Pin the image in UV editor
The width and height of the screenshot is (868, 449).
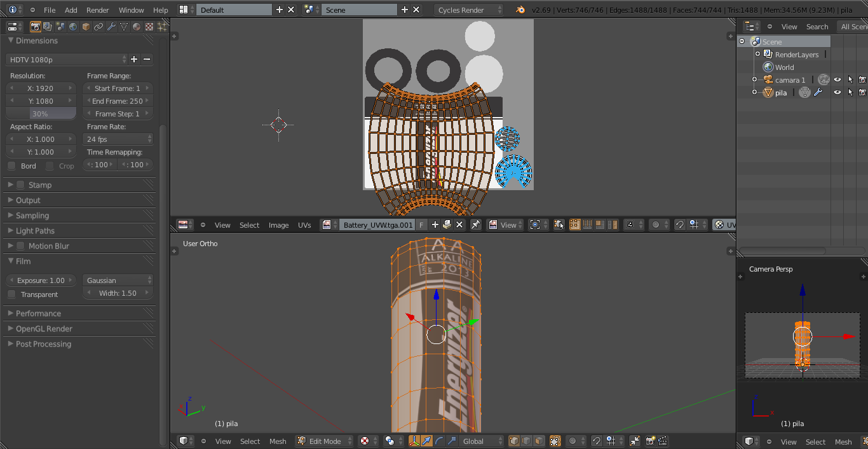476,224
